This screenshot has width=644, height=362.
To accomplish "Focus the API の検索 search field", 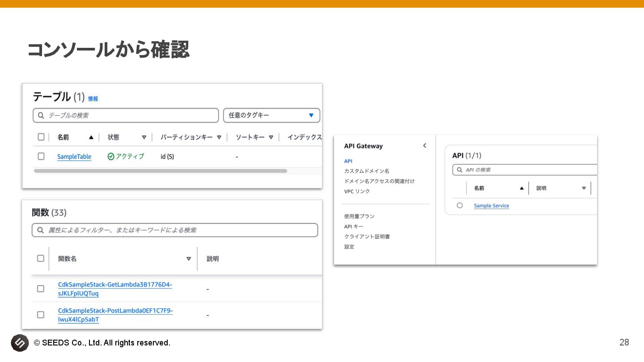I will coord(525,170).
